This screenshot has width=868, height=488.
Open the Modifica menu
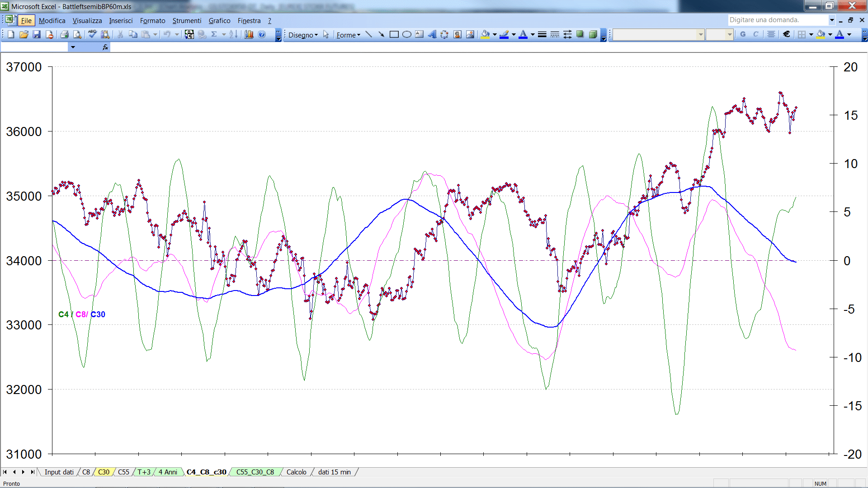pyautogui.click(x=52, y=20)
